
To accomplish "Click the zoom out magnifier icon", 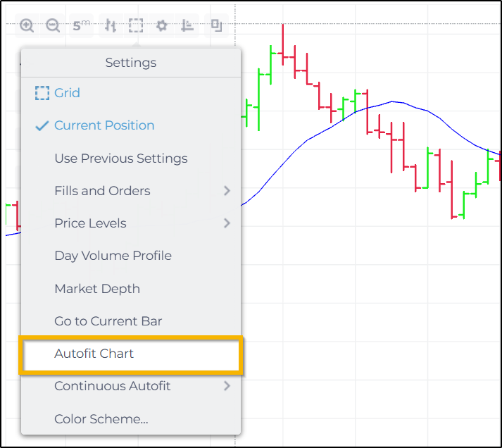I will [53, 25].
